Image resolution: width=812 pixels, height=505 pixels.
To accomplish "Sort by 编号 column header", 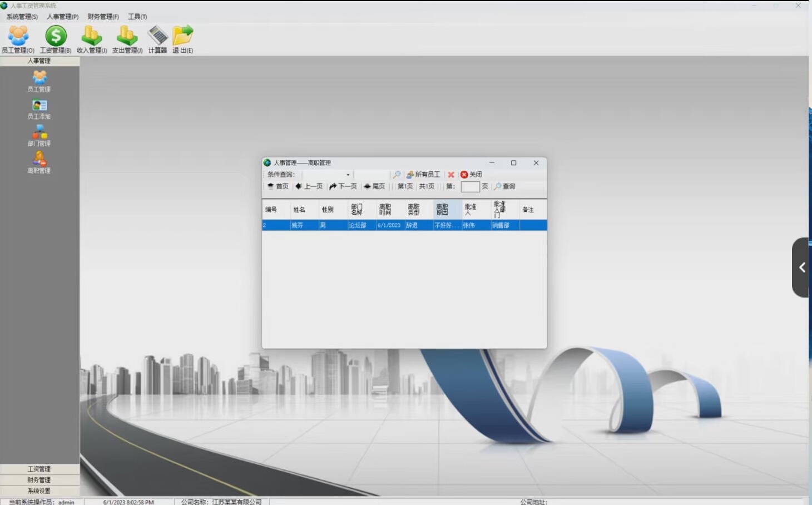I will [x=276, y=210].
